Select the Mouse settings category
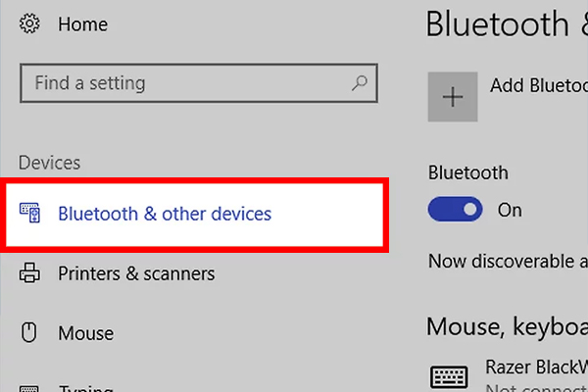 85,333
